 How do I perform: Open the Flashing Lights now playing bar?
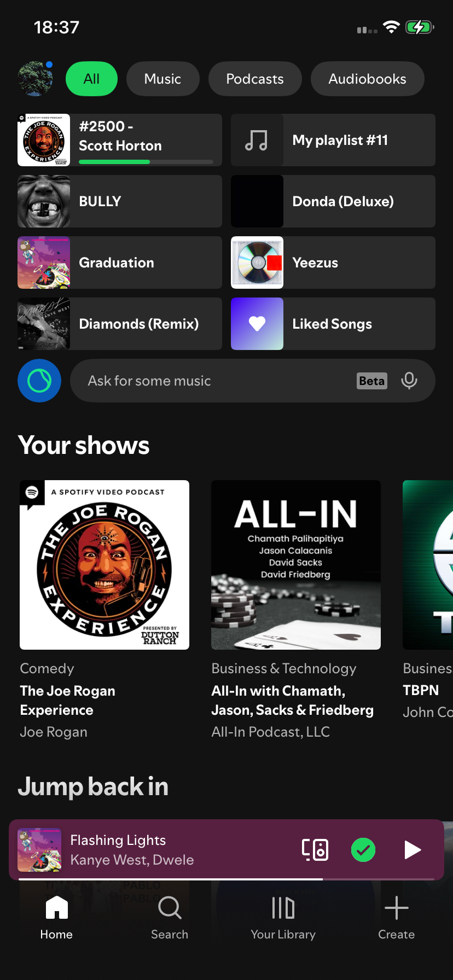click(x=226, y=850)
